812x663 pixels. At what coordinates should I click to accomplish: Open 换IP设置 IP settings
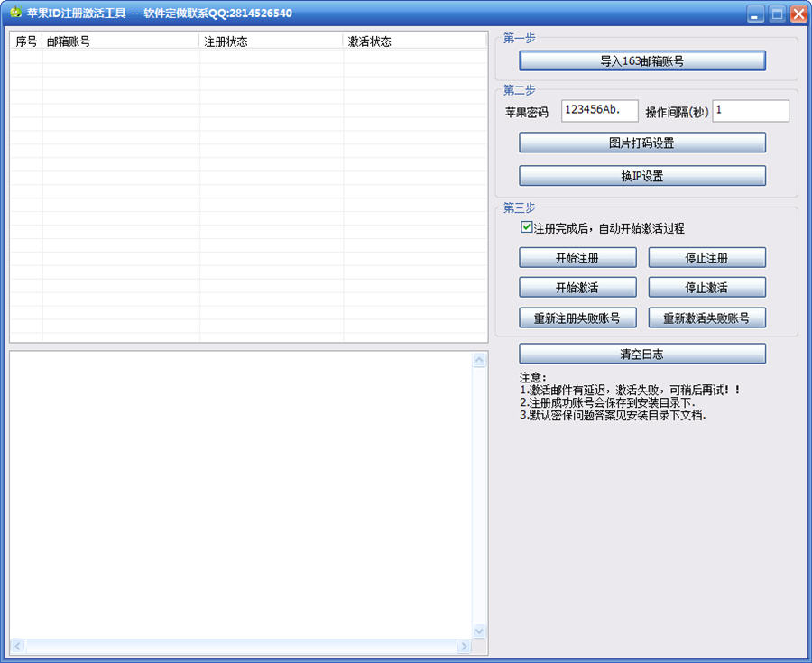tap(642, 176)
